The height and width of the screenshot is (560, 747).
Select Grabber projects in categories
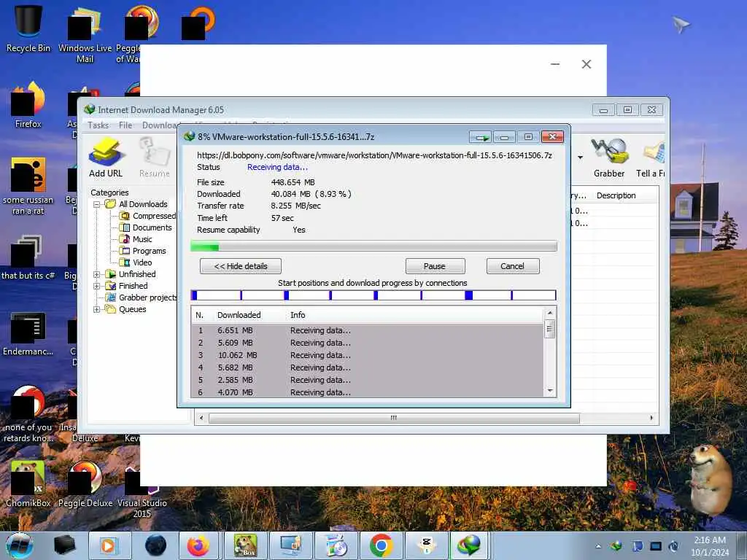142,297
